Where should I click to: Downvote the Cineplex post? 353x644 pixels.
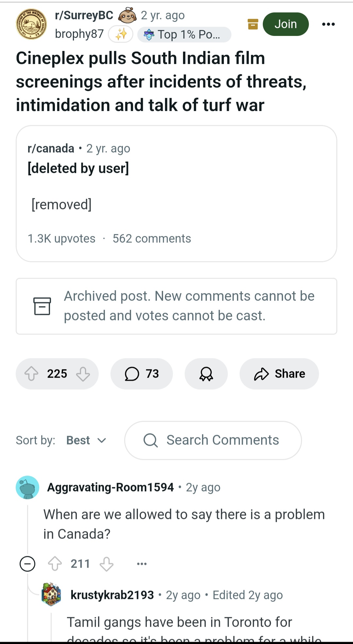click(83, 374)
